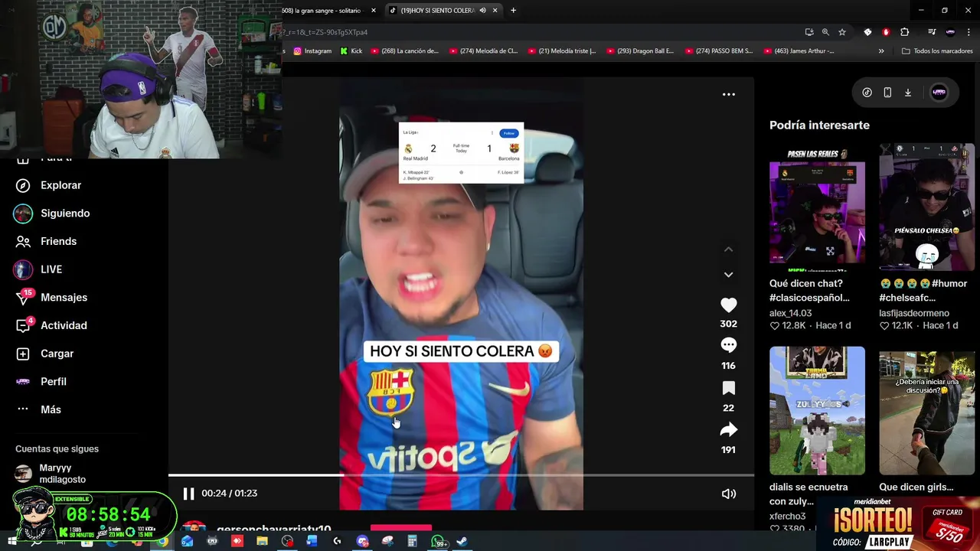The width and height of the screenshot is (980, 551).
Task: Seek on the video progress bar
Action: 461,475
